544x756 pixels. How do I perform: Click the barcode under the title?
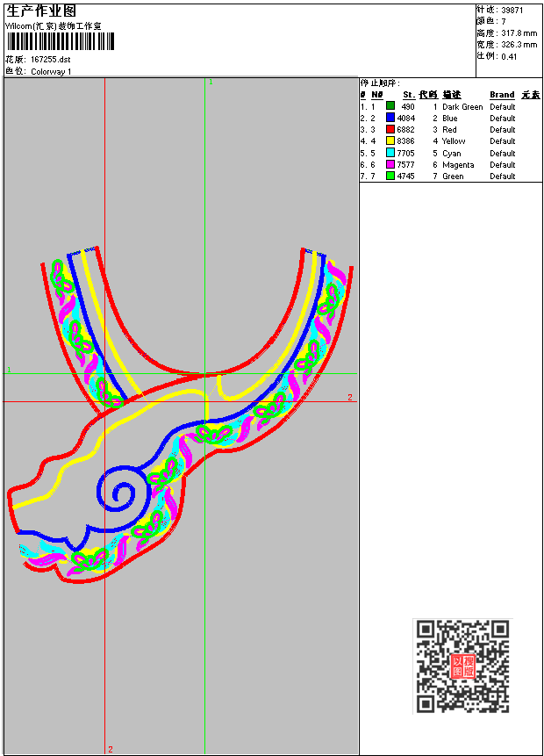coord(61,41)
